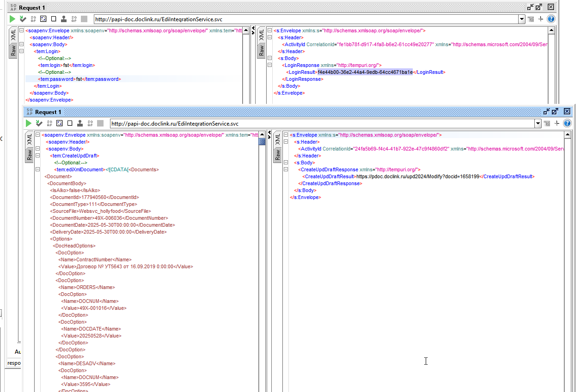Click recreate request arrows icon in back window
Screen dimensions: 581x392
tap(43, 19)
